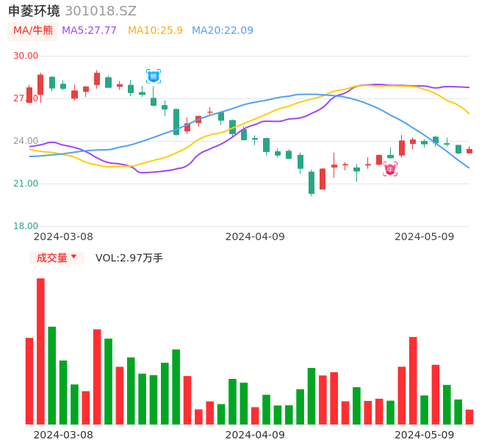Toggle the MA5:27.77 moving average line

pyautogui.click(x=89, y=31)
